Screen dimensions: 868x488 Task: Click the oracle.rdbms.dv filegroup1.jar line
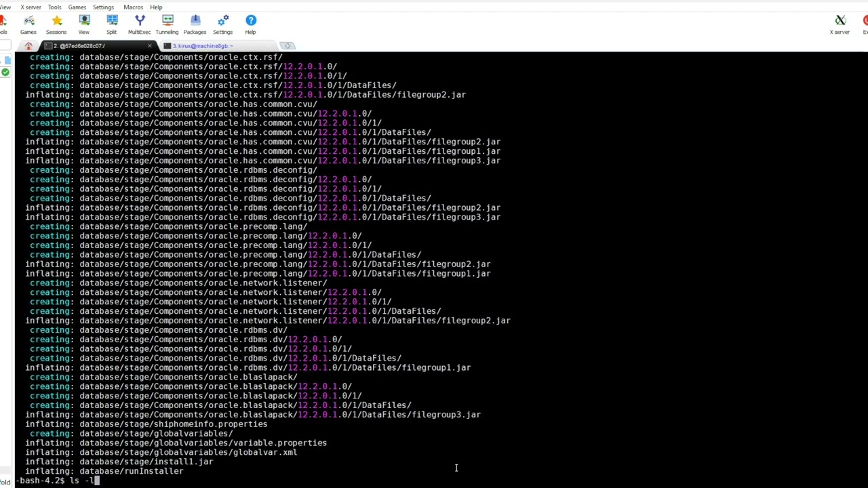click(x=248, y=367)
